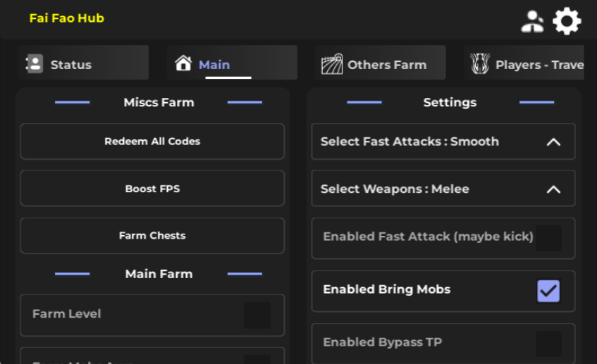Switch to the Status tab
Screen dimensions: 597x364
(83, 63)
